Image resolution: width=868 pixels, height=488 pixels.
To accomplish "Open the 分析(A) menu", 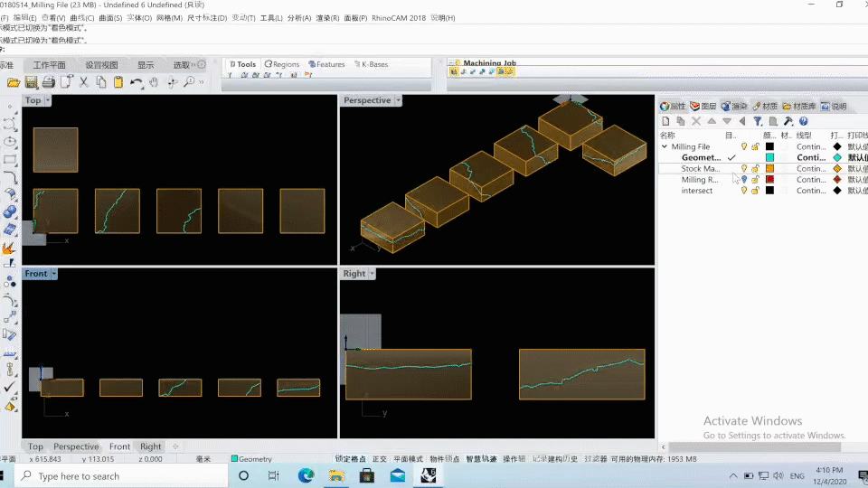I will pos(299,18).
